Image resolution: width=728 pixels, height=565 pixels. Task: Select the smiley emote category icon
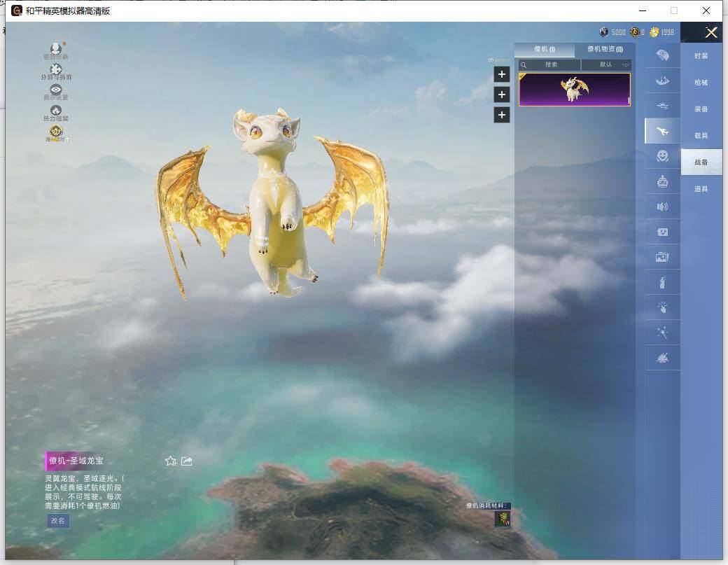tap(662, 156)
